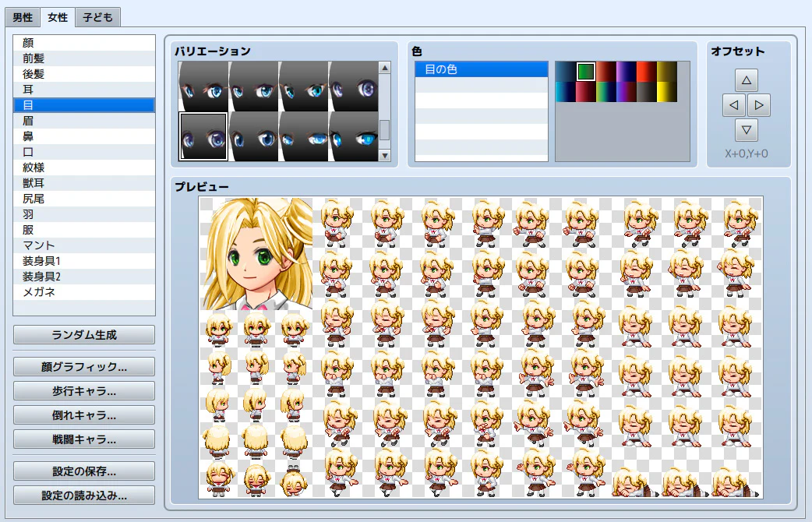Choose the first eye variation in the top row

pyautogui.click(x=203, y=86)
